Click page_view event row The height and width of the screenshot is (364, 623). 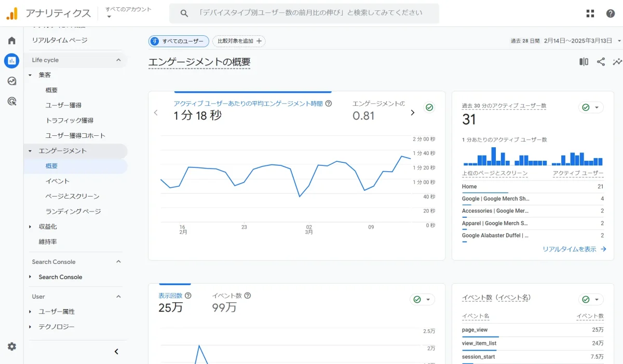[x=533, y=330]
